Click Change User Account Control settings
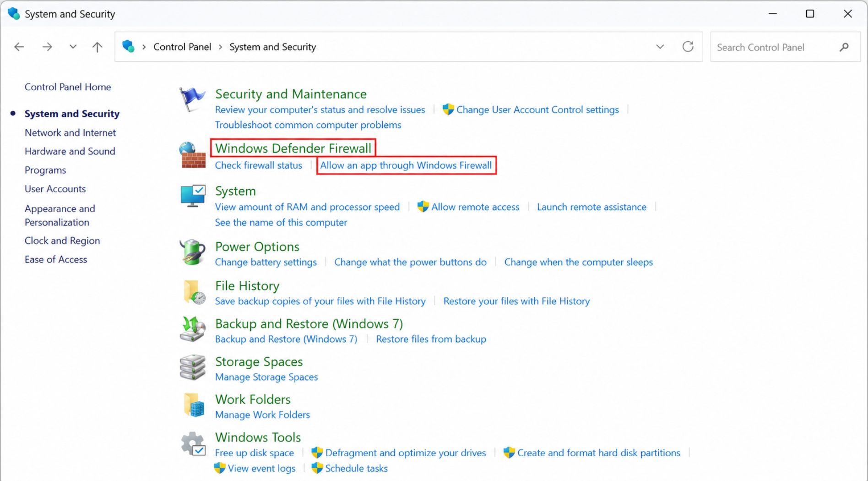868x481 pixels. 537,109
